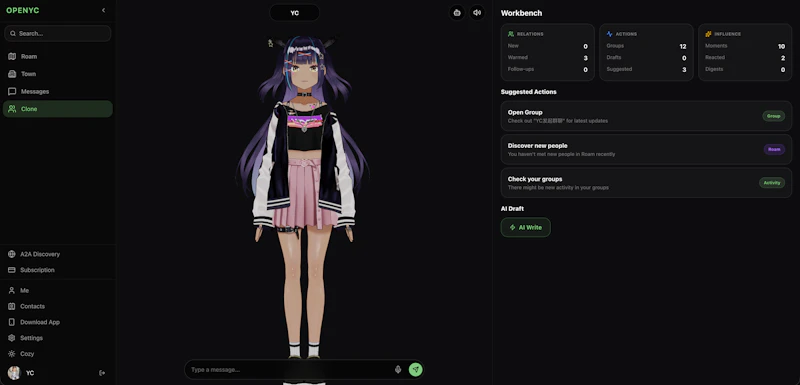Viewport: 800px width, 385px height.
Task: Click the Influence card icon
Action: (x=708, y=34)
